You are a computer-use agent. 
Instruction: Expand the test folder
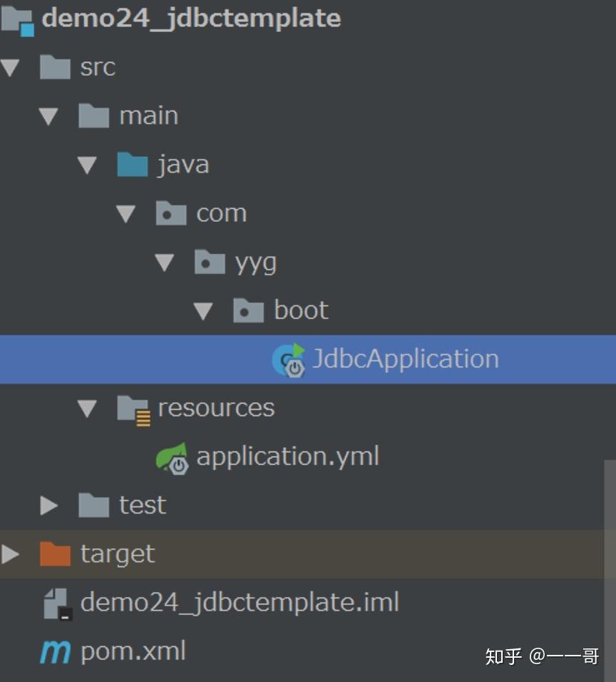(49, 505)
